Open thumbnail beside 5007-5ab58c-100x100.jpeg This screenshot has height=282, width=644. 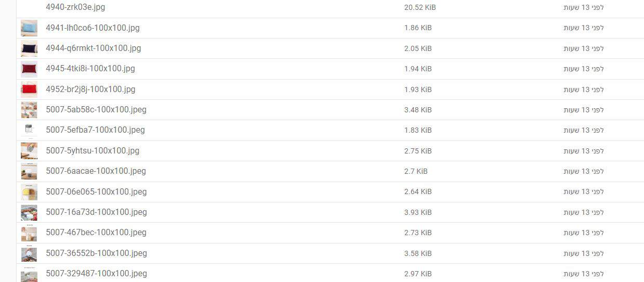[29, 110]
